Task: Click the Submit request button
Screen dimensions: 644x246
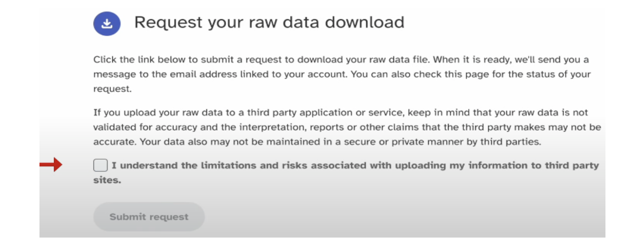Action: 149,217
